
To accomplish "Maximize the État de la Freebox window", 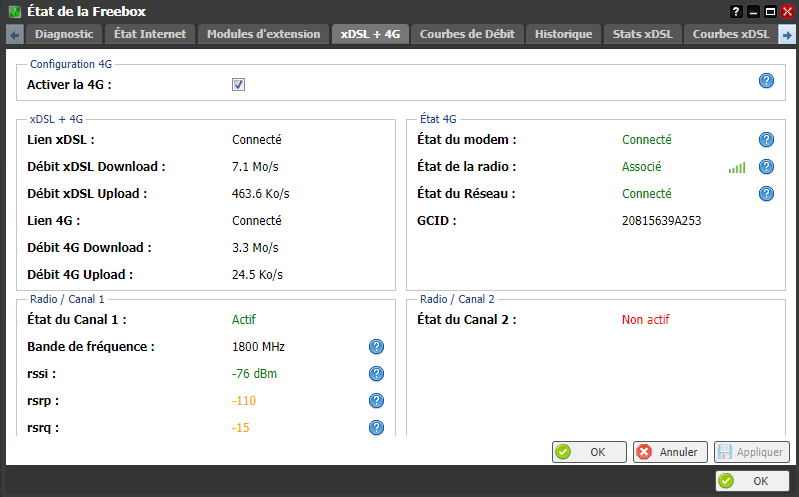I will click(770, 11).
